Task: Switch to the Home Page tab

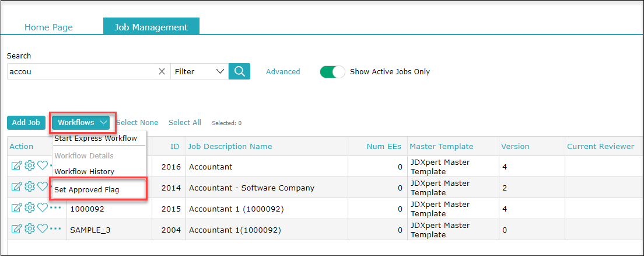Action: click(48, 27)
